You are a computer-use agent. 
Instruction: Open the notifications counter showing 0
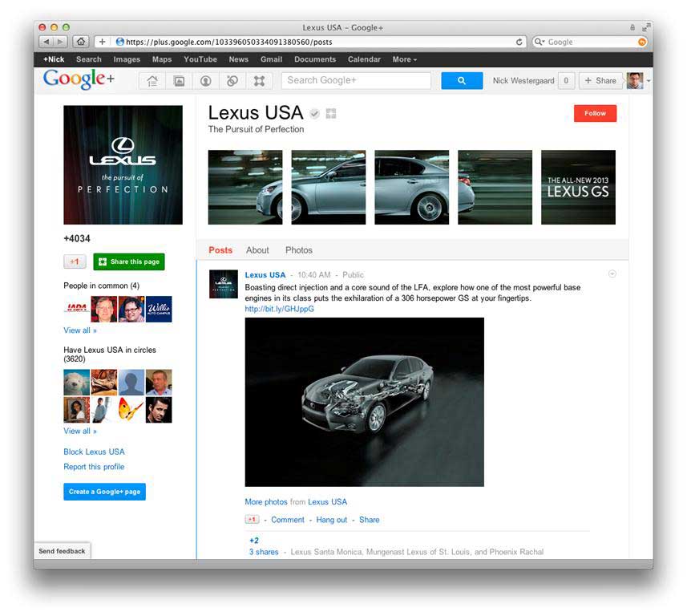coord(566,81)
